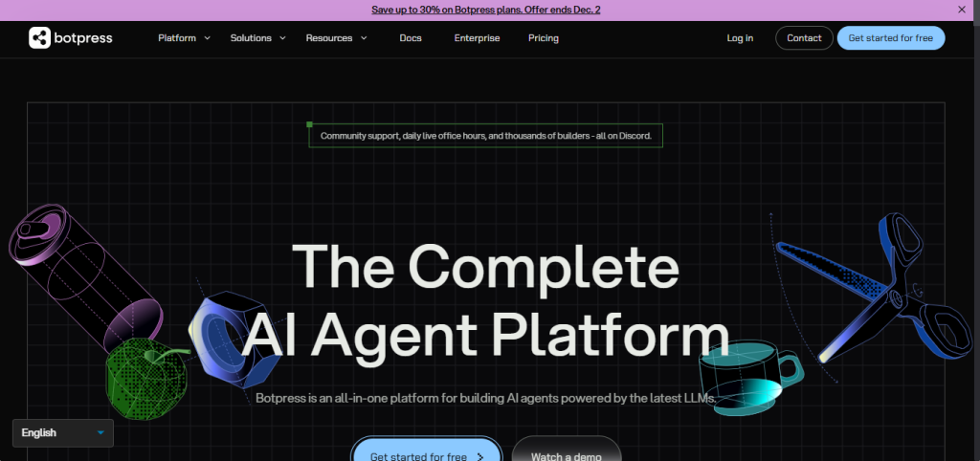Open the Discord community support banner
Screen dimensions: 980x461
(x=486, y=136)
